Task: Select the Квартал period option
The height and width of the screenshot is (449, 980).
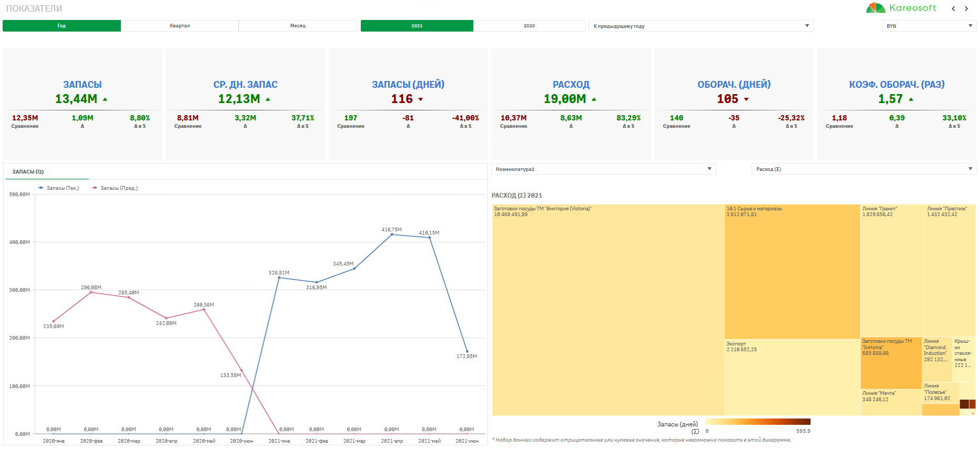Action: coord(180,26)
